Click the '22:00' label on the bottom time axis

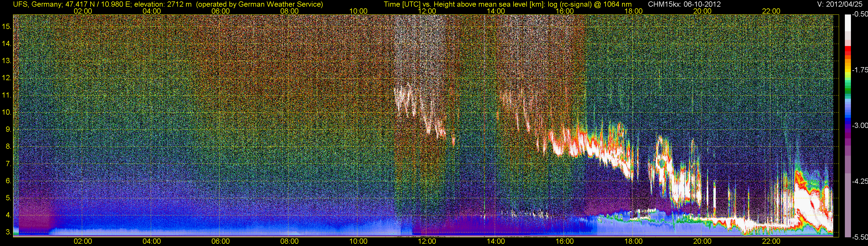pyautogui.click(x=771, y=241)
